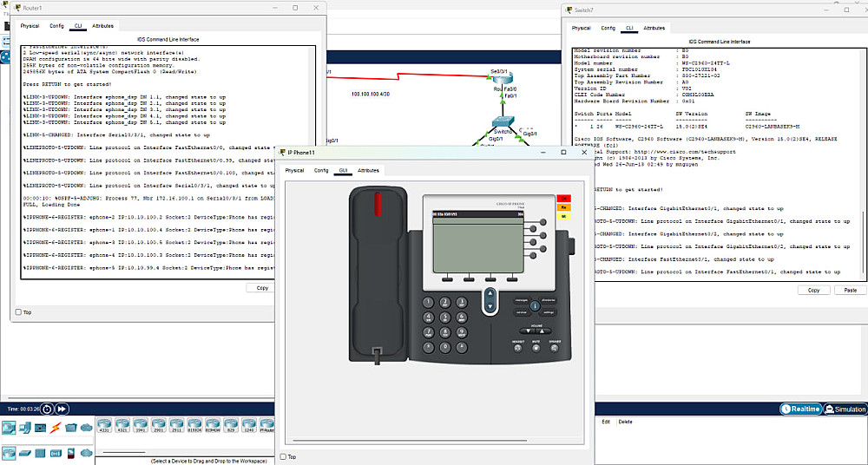Screen dimensions: 868x465
Task: Choose the Switches subcategory icon
Action: [x=25, y=453]
